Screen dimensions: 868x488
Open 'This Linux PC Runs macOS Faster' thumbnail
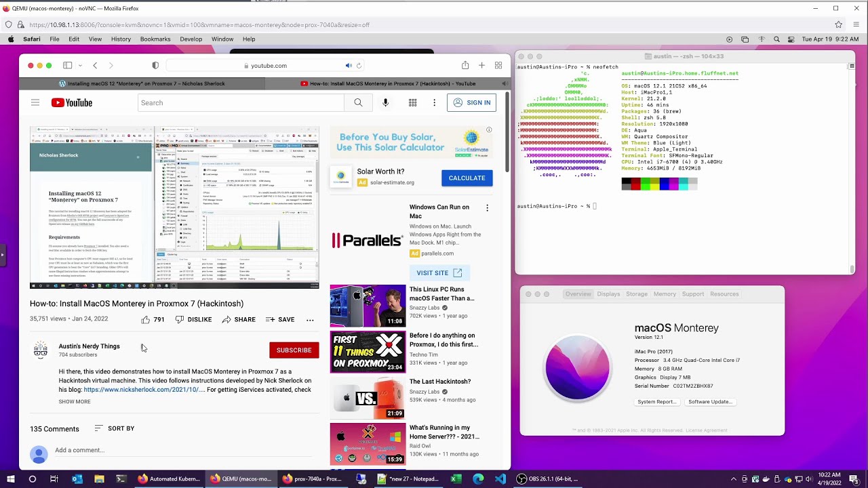tap(368, 306)
